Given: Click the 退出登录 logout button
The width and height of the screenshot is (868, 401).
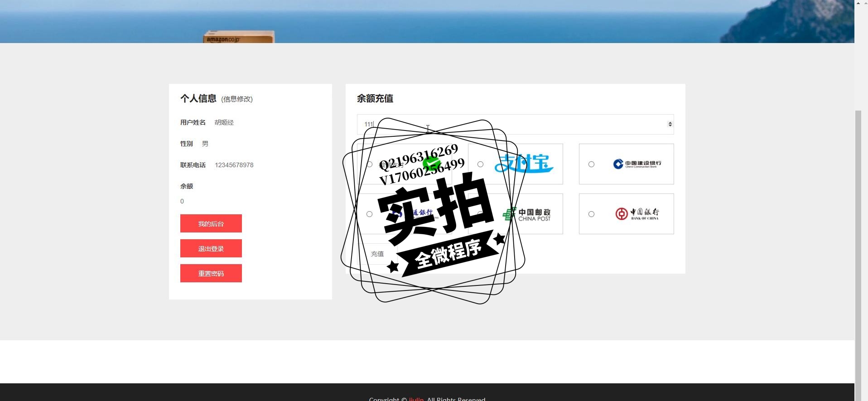Looking at the screenshot, I should (x=211, y=248).
